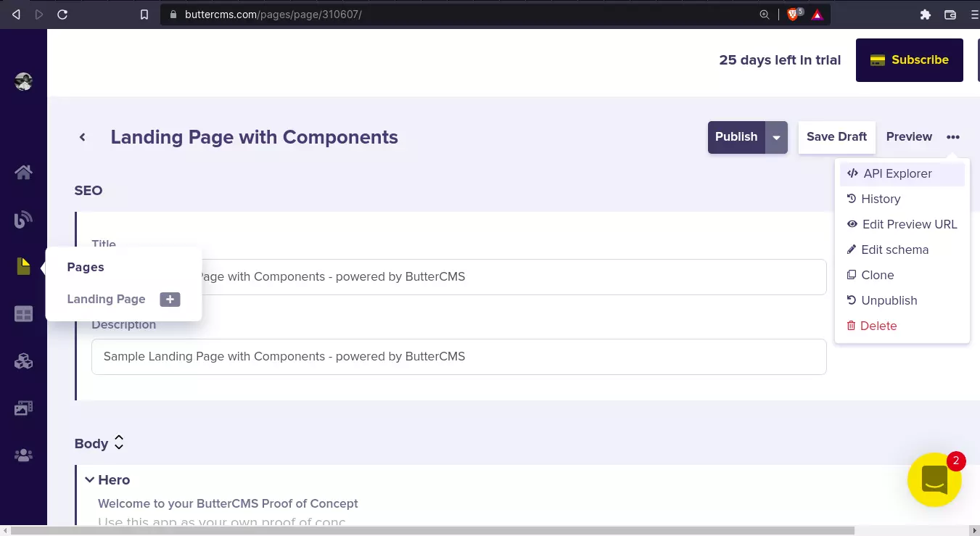980x536 pixels.
Task: Go to Home via sidebar house icon
Action: pos(23,172)
